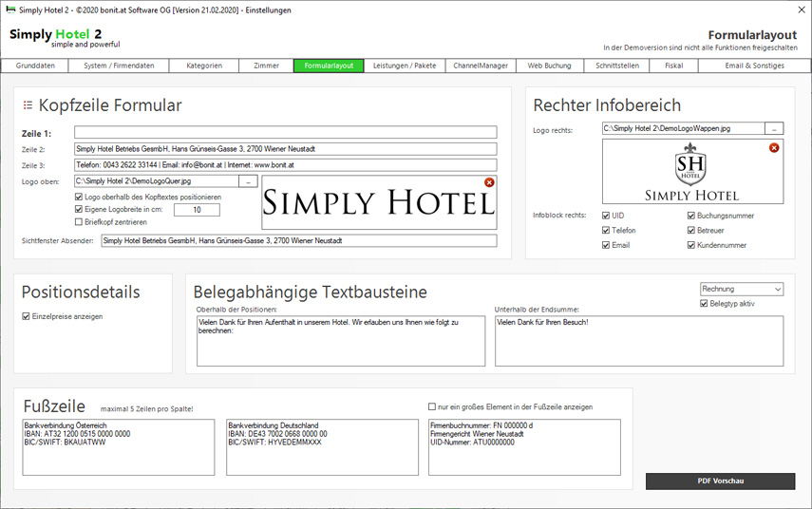Click the list icon beside Kopfzeile Formular
The image size is (812, 509).
click(28, 105)
